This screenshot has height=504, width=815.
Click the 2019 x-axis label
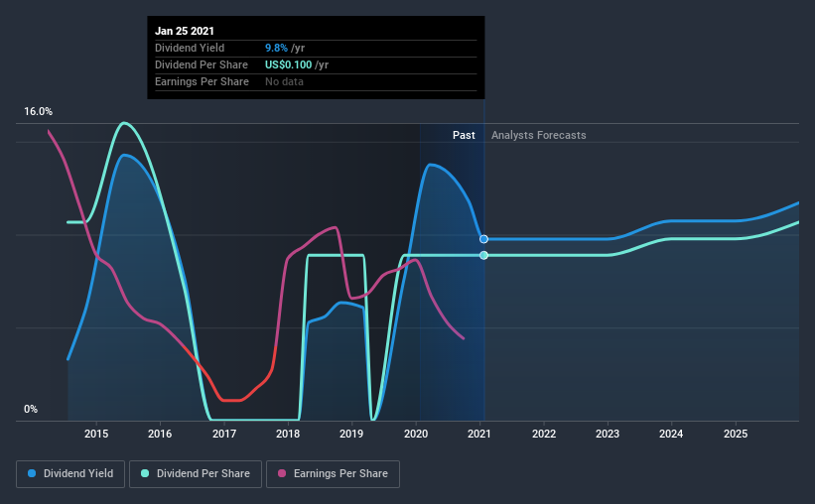click(351, 434)
